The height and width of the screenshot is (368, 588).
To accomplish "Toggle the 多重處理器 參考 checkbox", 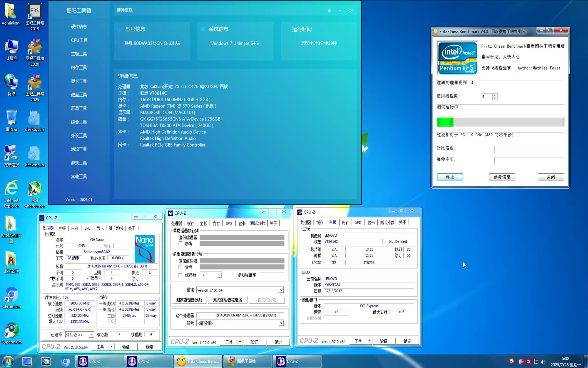I will coord(180,267).
